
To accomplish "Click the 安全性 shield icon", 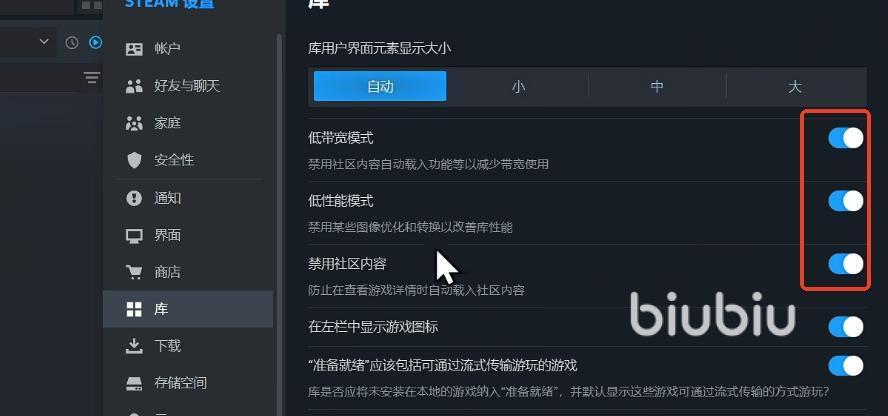I will (x=134, y=160).
